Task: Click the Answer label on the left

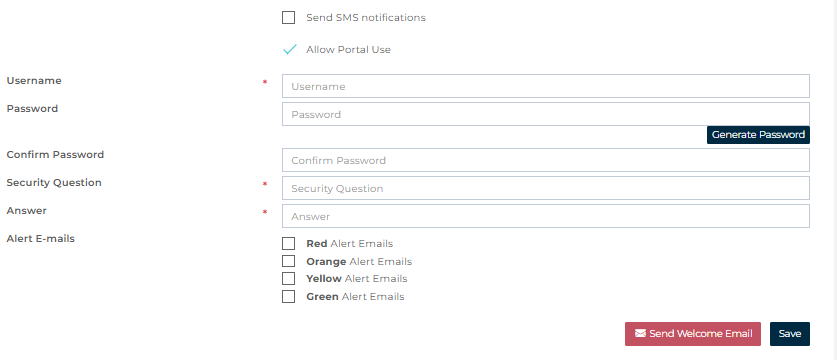Action: tap(27, 211)
